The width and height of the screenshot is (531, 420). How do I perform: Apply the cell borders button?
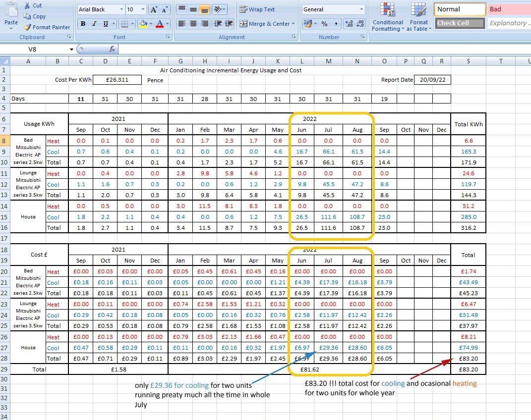[x=124, y=24]
